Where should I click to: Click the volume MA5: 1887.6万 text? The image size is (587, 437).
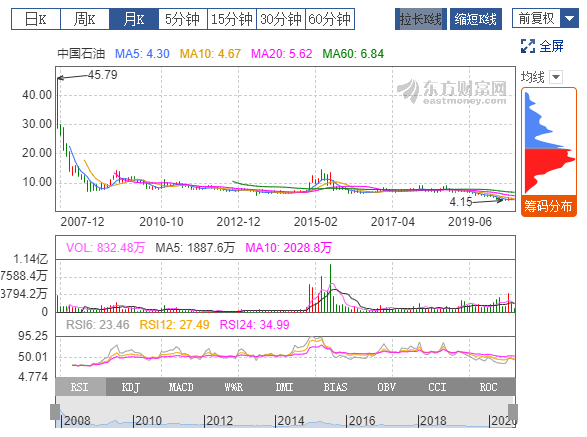(195, 248)
